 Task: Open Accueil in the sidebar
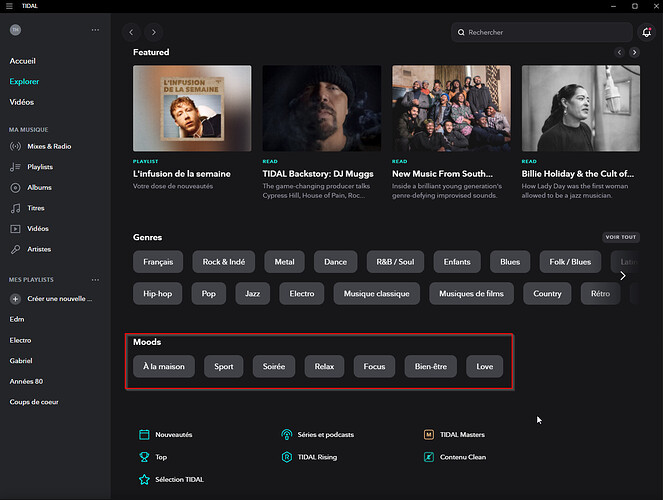point(23,61)
